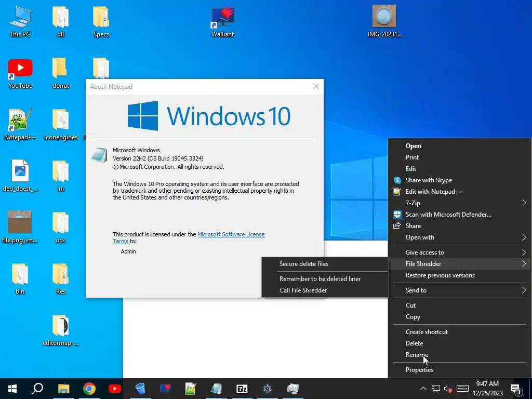Select the Res folder icon

[x=60, y=278]
